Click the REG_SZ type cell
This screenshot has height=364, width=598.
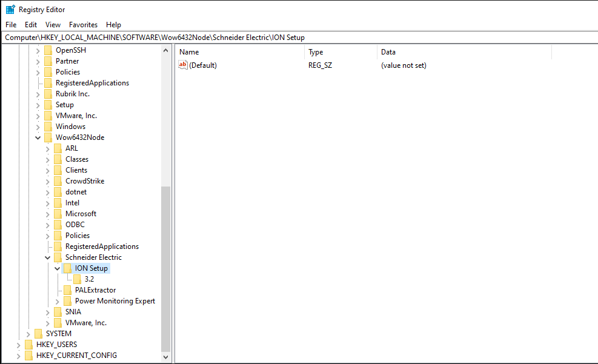[320, 65]
